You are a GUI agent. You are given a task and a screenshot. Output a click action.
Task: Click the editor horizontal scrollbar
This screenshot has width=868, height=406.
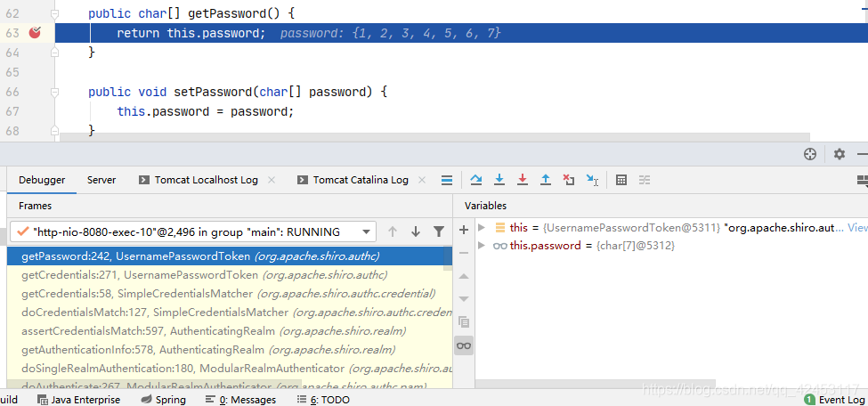click(x=434, y=136)
